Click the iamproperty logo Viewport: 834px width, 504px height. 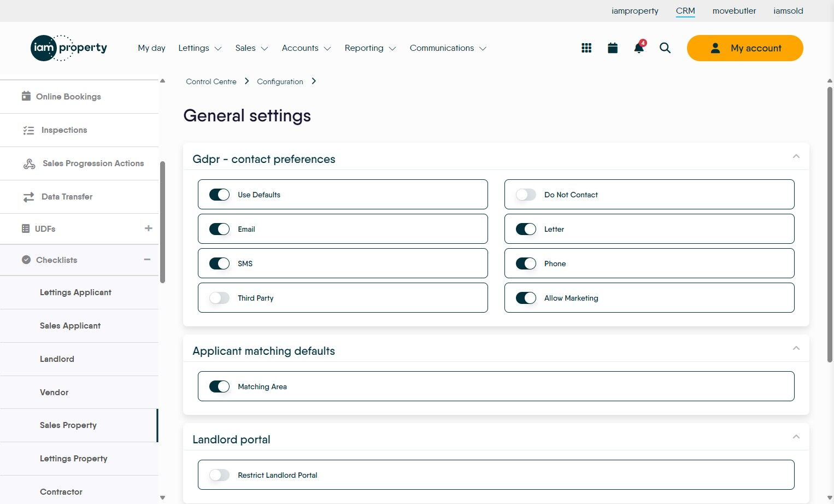pos(69,48)
